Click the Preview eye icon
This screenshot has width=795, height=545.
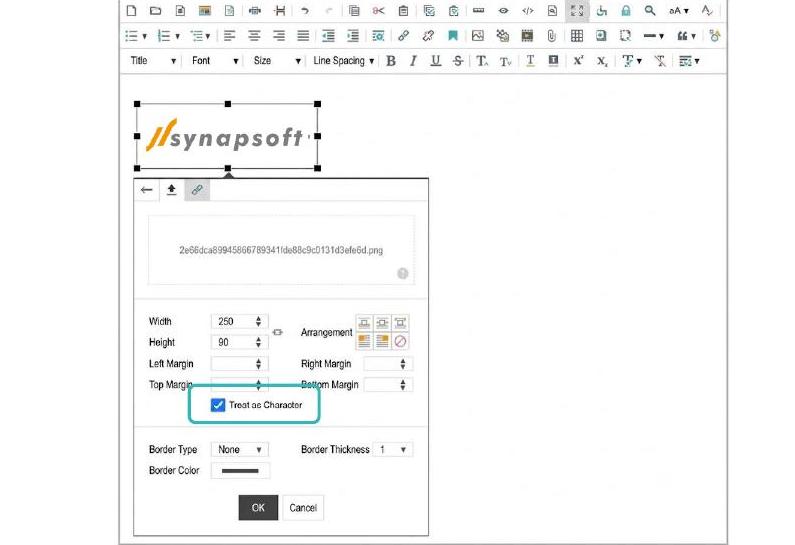coord(503,11)
